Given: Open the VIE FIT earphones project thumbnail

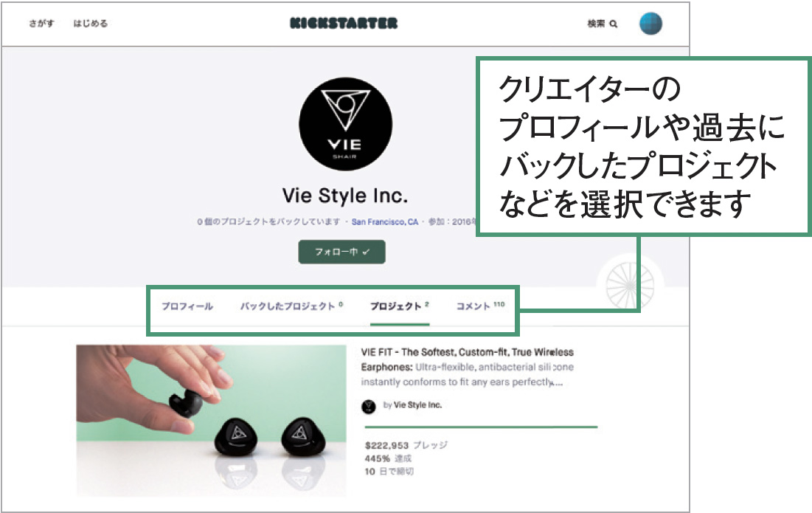Looking at the screenshot, I should click(x=211, y=421).
